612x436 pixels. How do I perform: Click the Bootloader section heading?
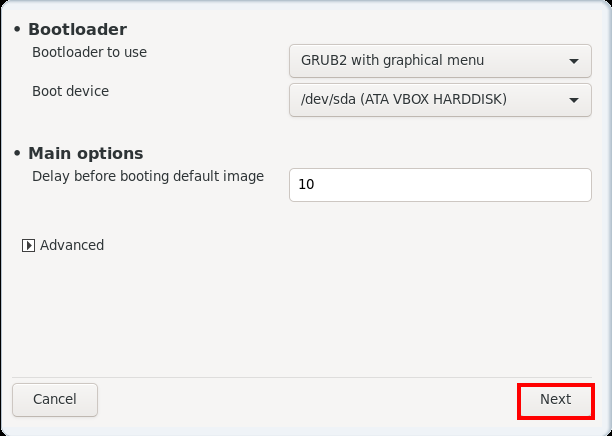click(x=77, y=29)
